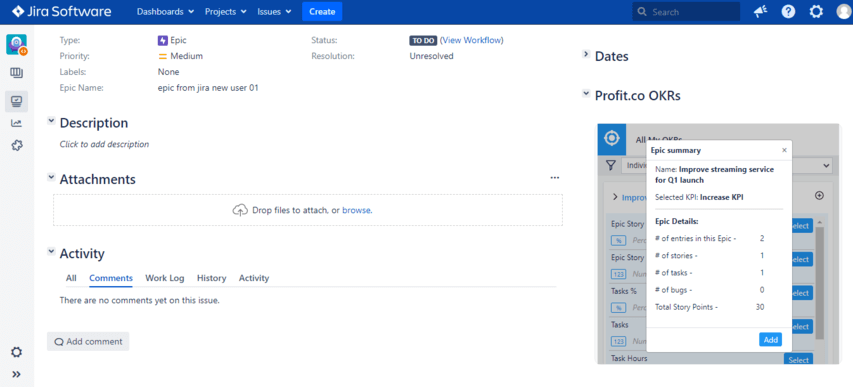
Task: Open the board icon in sidebar
Action: click(16, 73)
